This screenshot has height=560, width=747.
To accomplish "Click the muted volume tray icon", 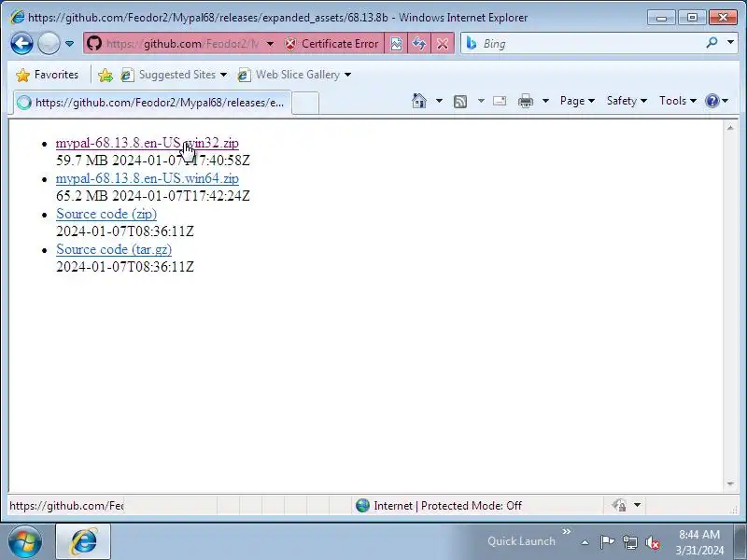I will pos(652,542).
